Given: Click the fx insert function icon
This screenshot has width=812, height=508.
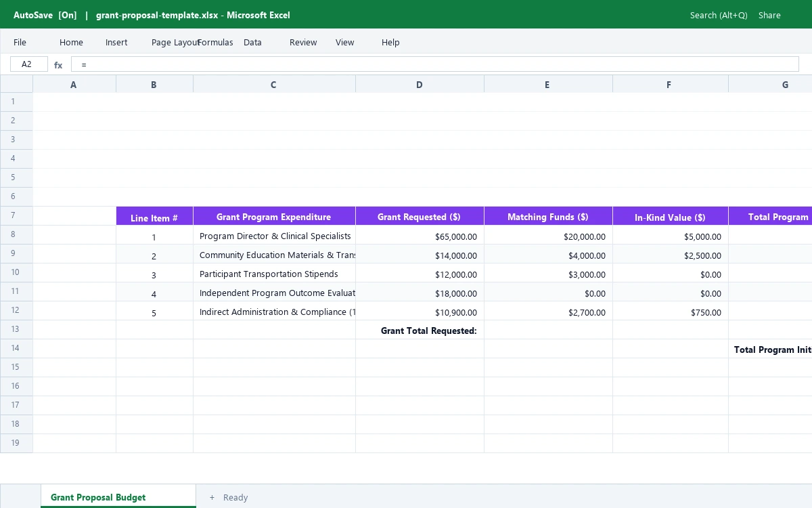Looking at the screenshot, I should pos(58,65).
